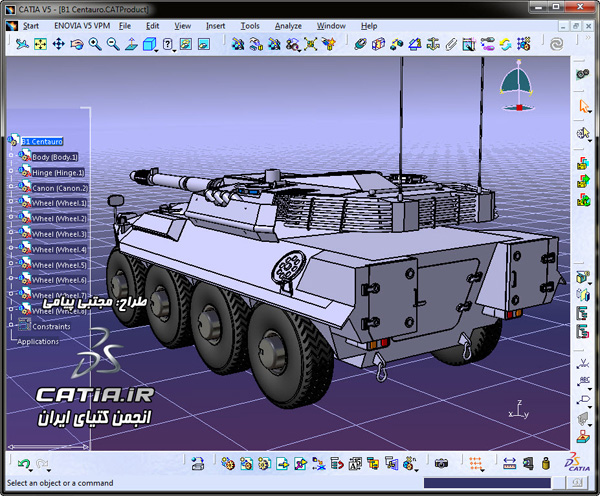Click the 3D compass in viewport
The image size is (600, 496).
(x=517, y=86)
